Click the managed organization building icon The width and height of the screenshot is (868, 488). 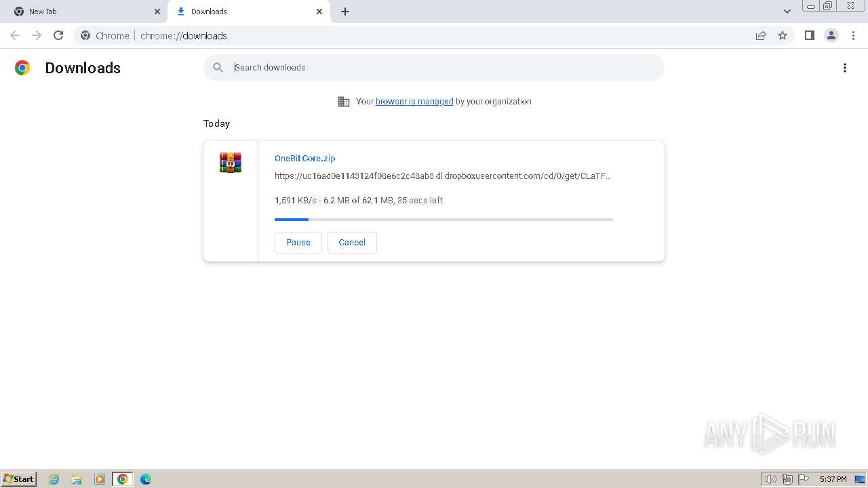click(x=344, y=102)
